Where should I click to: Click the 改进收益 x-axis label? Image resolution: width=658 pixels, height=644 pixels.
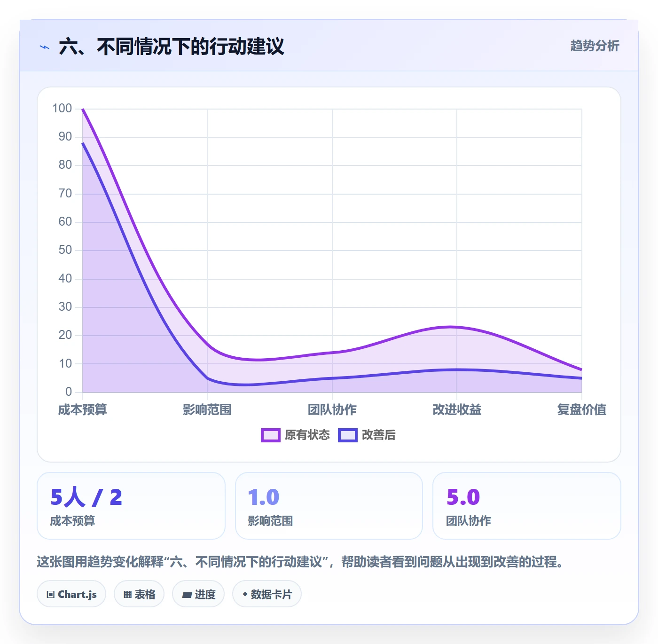point(457,410)
